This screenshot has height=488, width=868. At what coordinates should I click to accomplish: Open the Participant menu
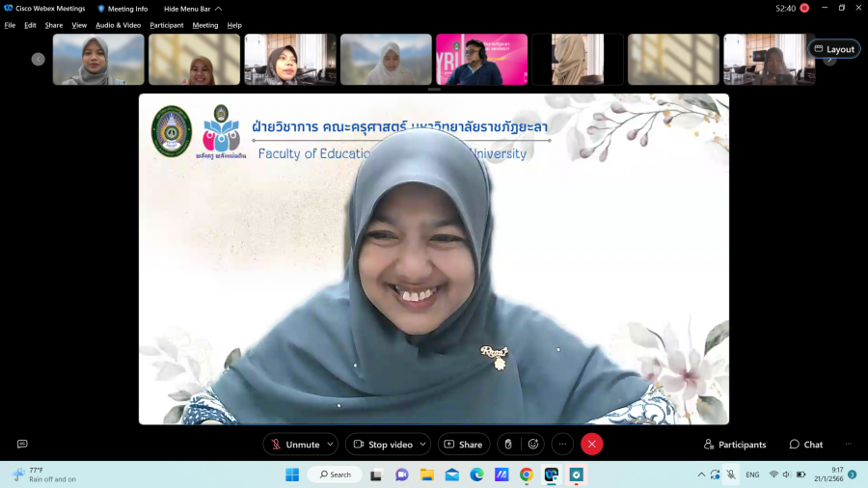[x=167, y=25]
